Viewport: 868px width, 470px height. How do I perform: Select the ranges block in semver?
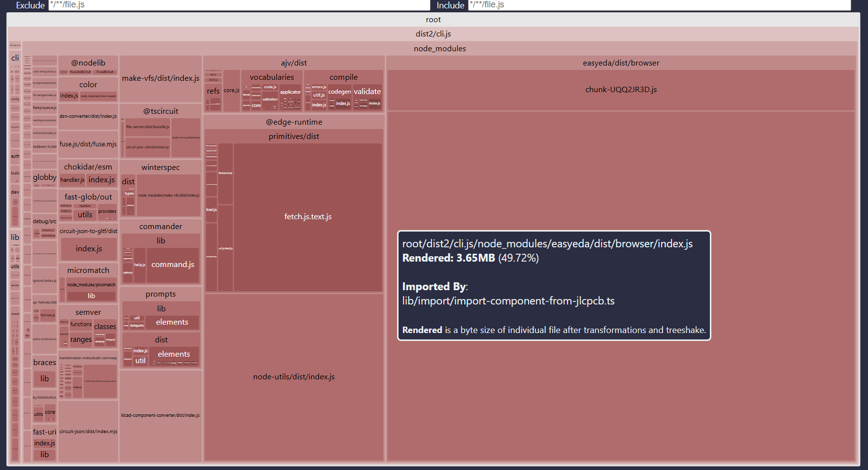click(81, 339)
